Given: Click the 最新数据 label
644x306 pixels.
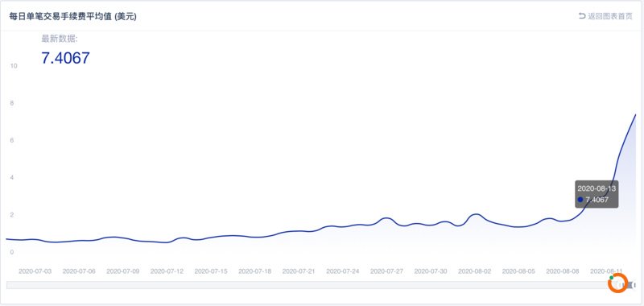Looking at the screenshot, I should point(60,39).
